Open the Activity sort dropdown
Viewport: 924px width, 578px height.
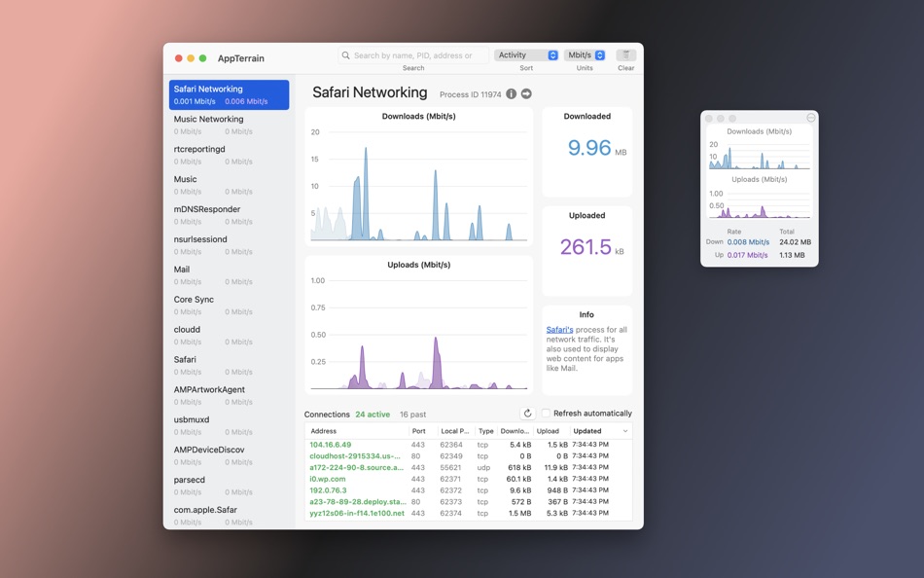[526, 54]
